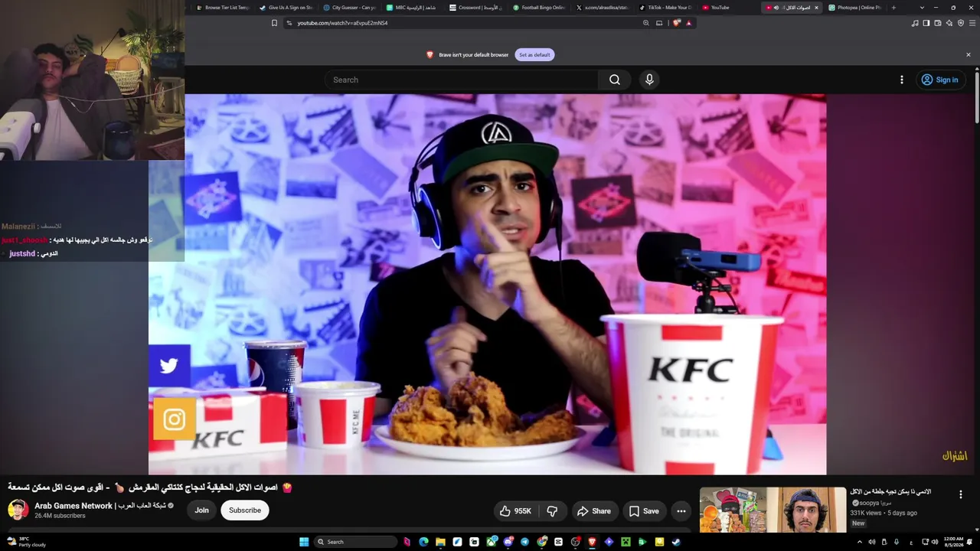Image resolution: width=980 pixels, height=551 pixels.
Task: Click Windows taskbar Search box
Action: click(x=357, y=542)
